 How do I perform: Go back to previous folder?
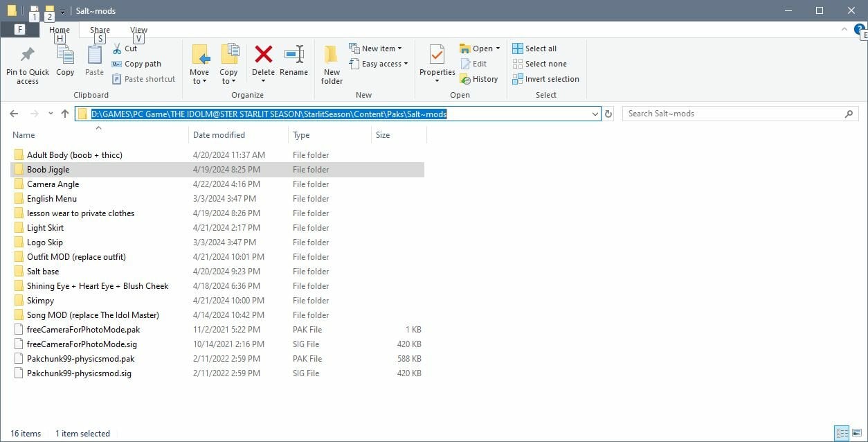(14, 114)
